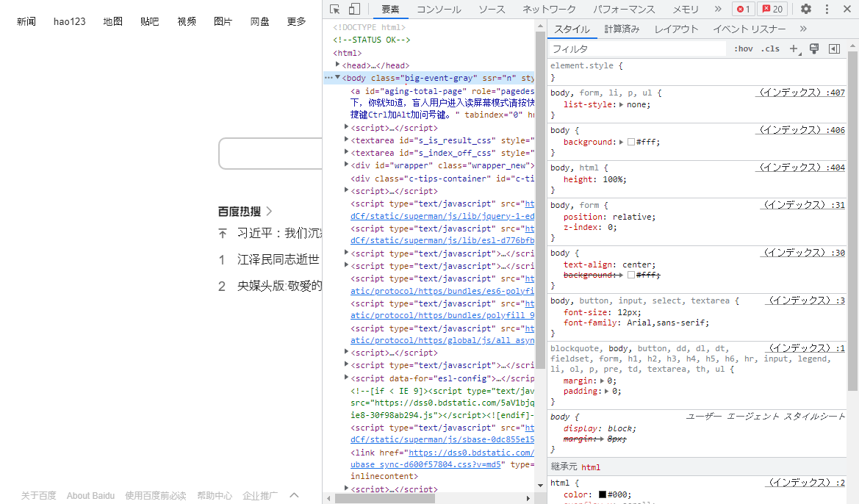859x504 pixels.
Task: Click the elements panel horizontal scrollbar right arrow
Action: (528, 499)
